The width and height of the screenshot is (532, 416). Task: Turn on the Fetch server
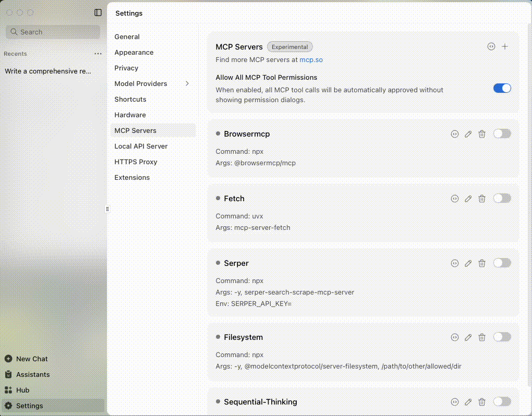point(502,198)
